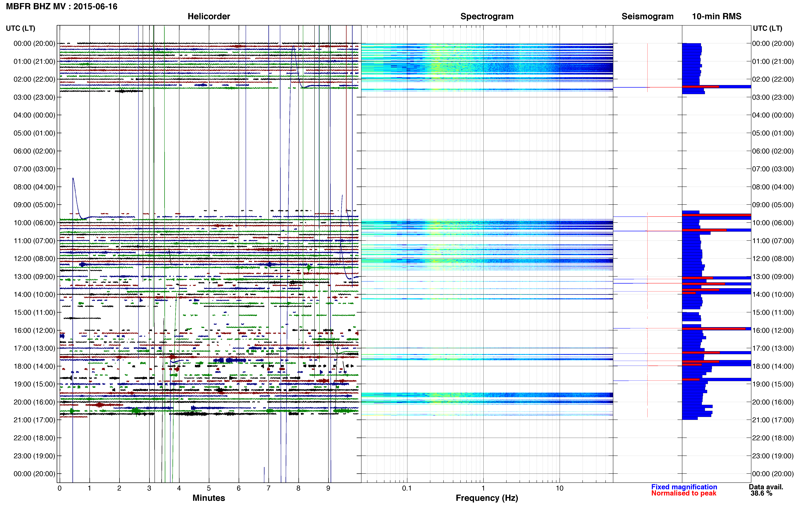Click the Normalised to peak legend entry
The width and height of the screenshot is (812, 508).
pyautogui.click(x=684, y=493)
